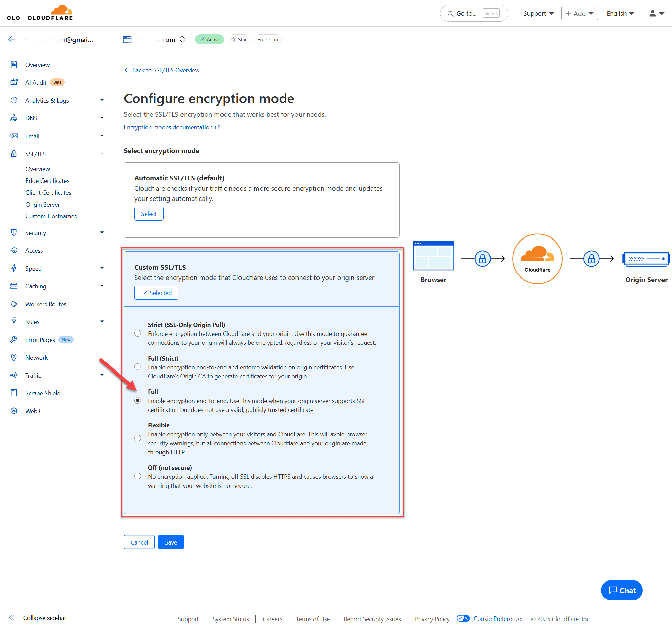Select Strict (SSL-Only Origin Pull) radio

click(x=138, y=333)
